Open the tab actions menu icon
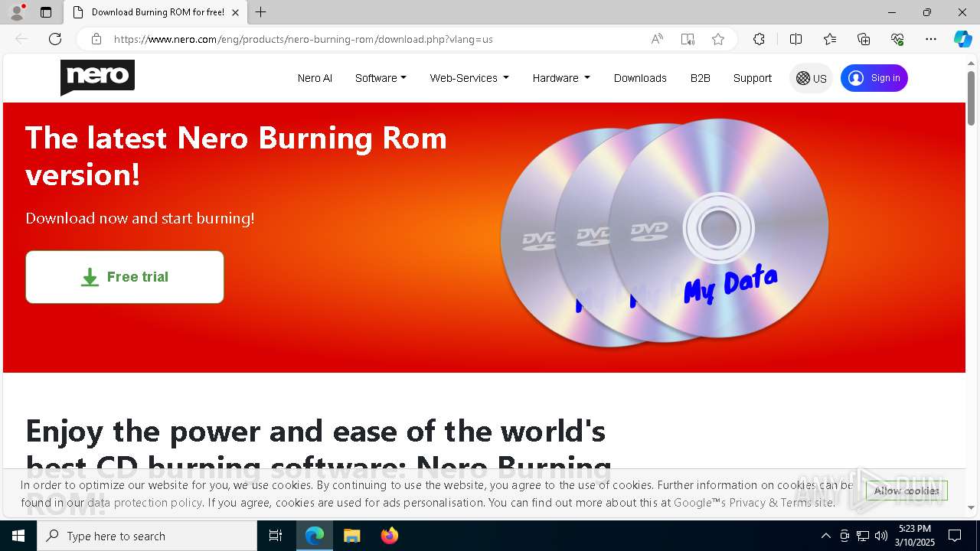Viewport: 980px width, 551px height. [x=46, y=12]
